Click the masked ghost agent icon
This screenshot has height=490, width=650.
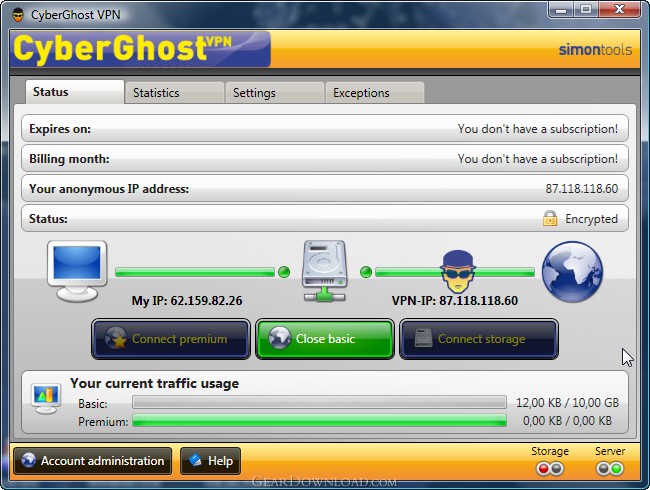[457, 272]
